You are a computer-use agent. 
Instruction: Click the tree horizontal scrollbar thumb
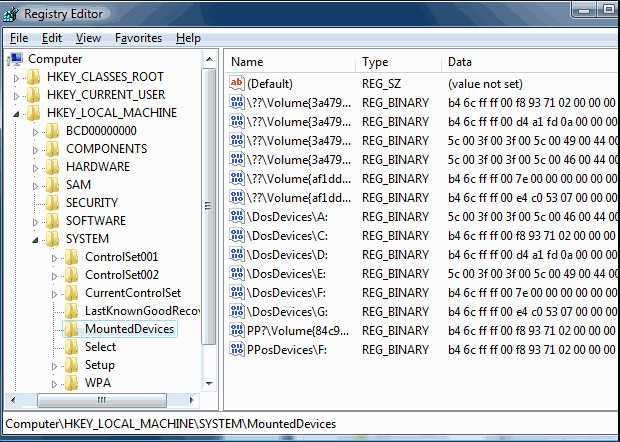click(x=102, y=400)
